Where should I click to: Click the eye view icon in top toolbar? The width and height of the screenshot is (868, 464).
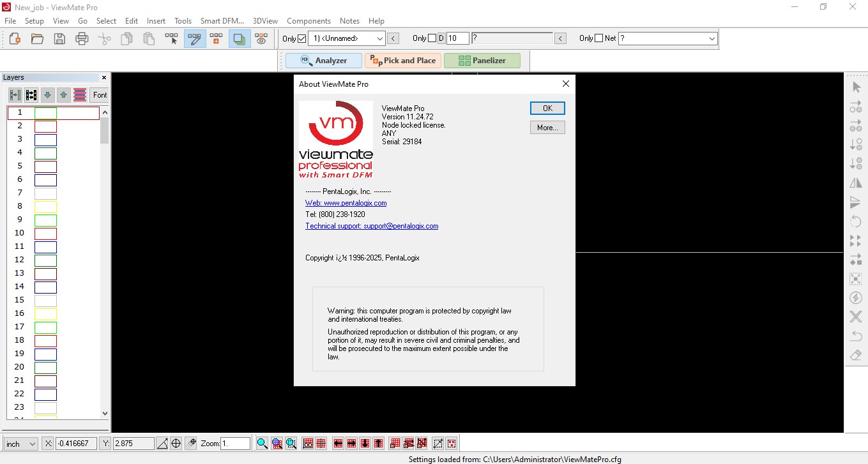[261, 39]
